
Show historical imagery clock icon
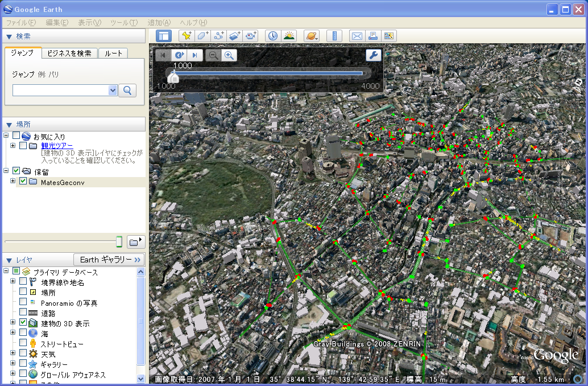pos(273,36)
